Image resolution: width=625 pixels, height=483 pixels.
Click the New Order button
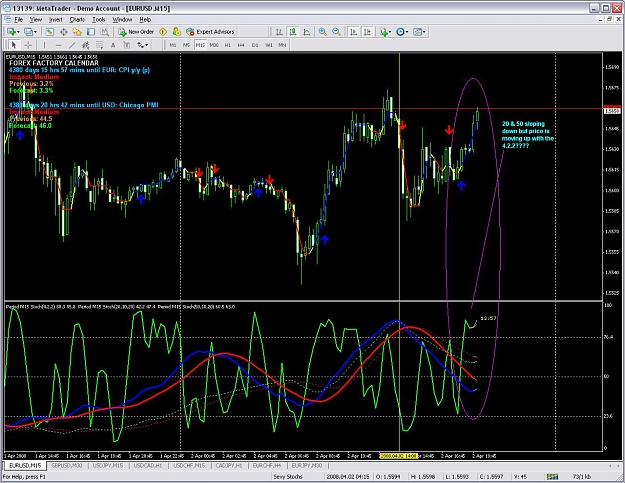click(x=136, y=32)
